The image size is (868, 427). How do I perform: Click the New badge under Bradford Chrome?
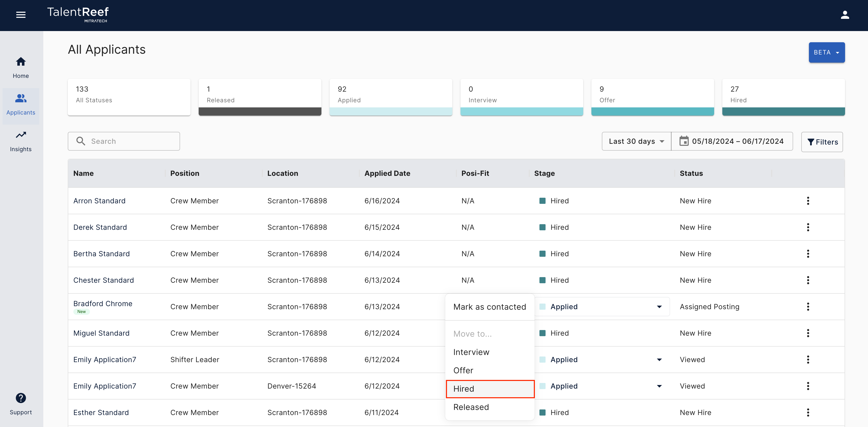point(82,311)
